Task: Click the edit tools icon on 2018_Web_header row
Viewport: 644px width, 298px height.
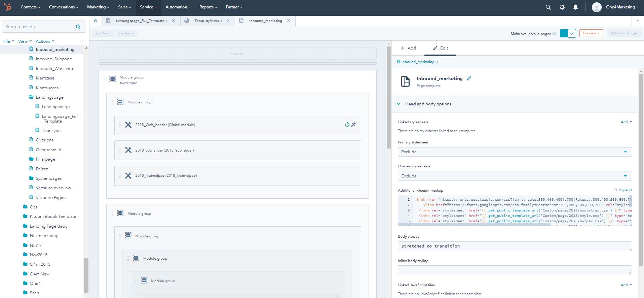Action: [x=353, y=125]
